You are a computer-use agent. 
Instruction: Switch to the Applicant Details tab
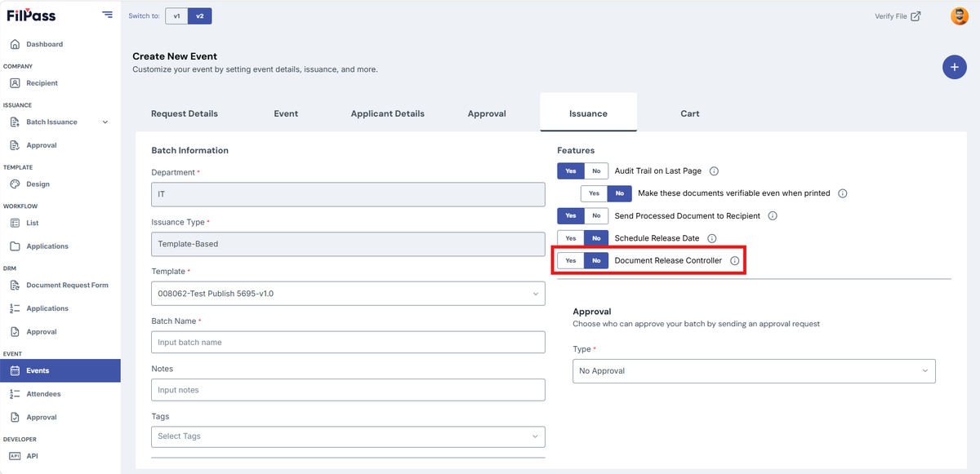click(x=387, y=113)
